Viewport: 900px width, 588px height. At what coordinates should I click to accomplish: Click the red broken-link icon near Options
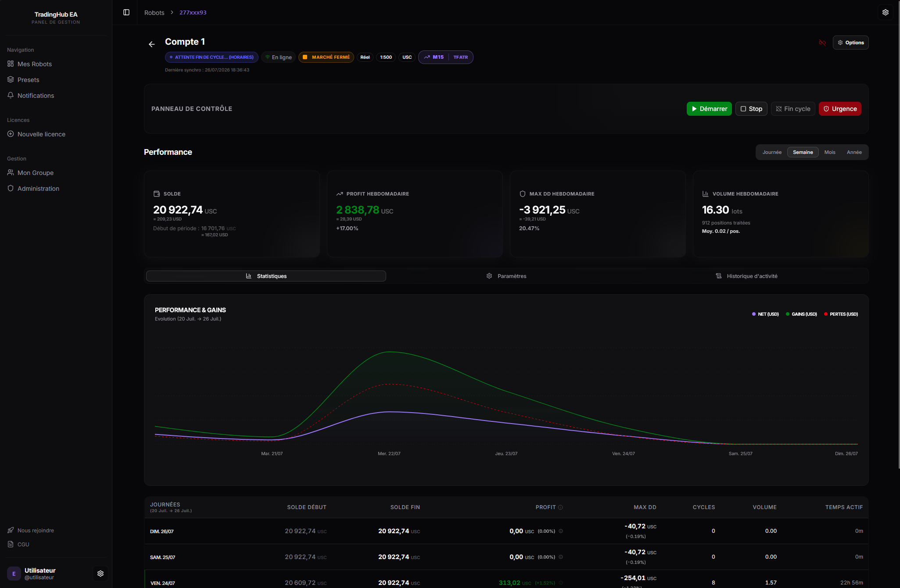click(822, 43)
